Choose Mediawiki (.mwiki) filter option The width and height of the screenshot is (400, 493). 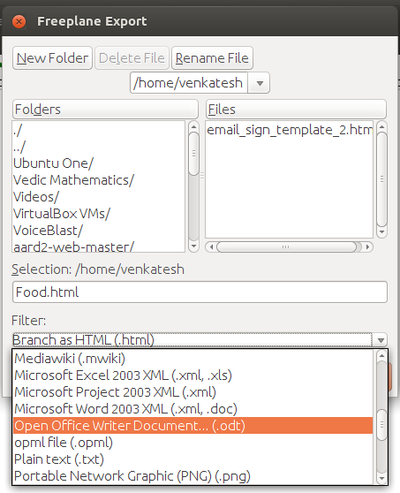click(193, 358)
